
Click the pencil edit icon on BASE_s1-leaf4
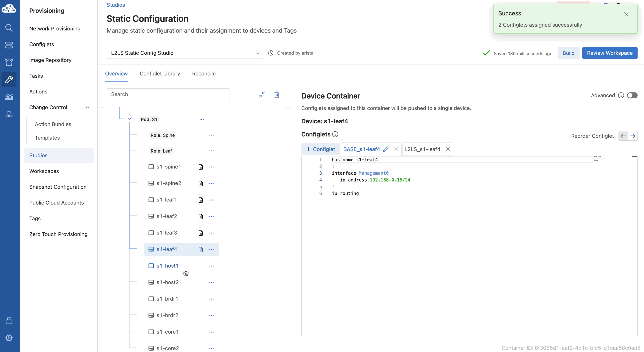point(386,149)
